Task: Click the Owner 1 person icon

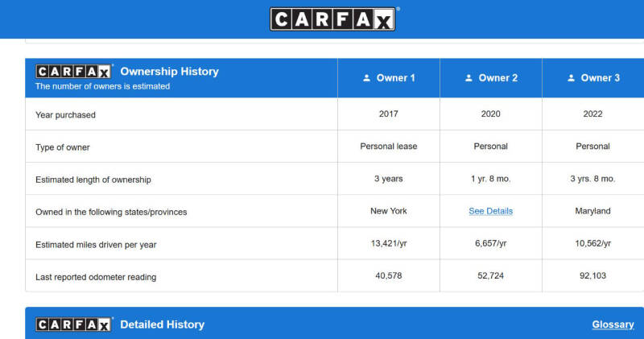Action: pyautogui.click(x=367, y=77)
